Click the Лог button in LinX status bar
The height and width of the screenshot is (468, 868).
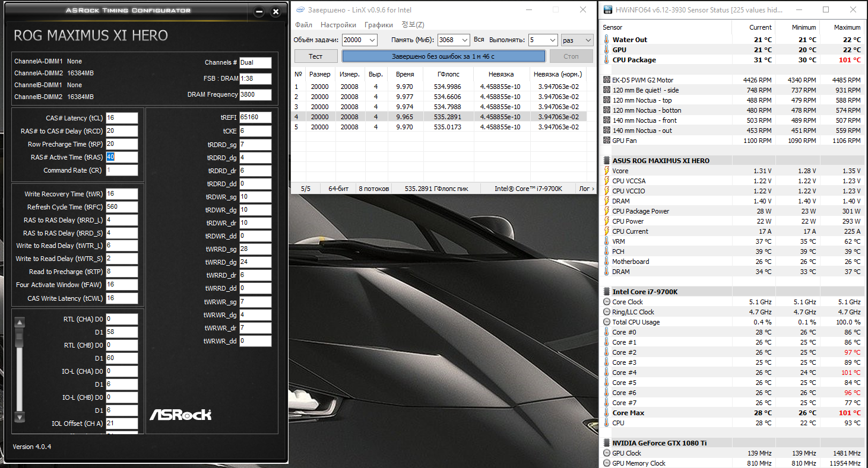coord(586,189)
